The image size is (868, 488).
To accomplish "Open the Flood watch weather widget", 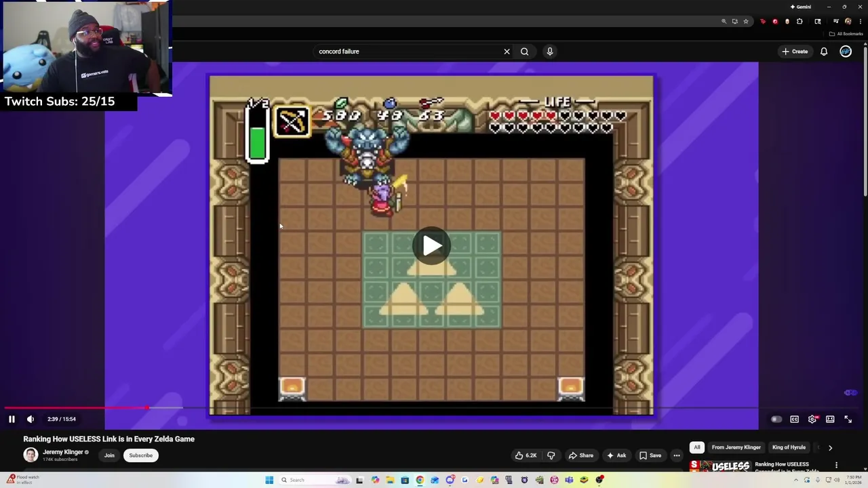I will pyautogui.click(x=24, y=479).
